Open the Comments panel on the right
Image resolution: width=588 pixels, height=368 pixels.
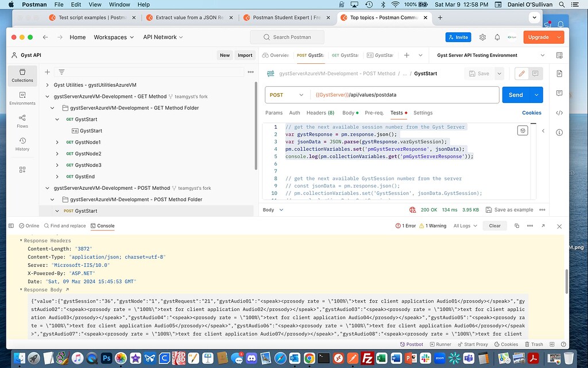(559, 93)
